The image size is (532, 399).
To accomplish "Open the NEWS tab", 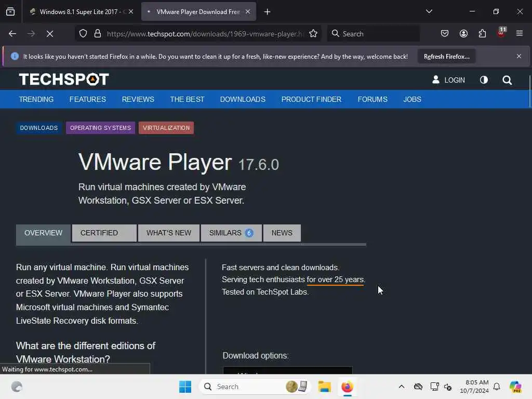I will (282, 233).
